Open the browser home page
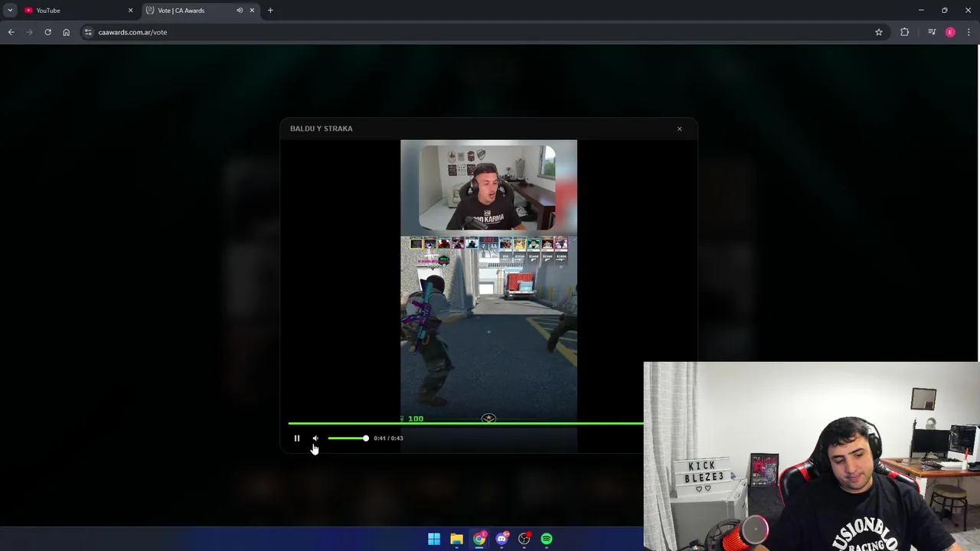Viewport: 980px width, 551px height. pos(66,32)
